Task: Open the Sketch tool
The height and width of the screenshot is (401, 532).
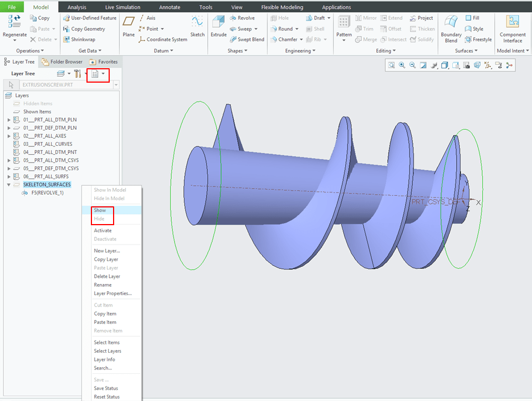Action: pos(197,26)
